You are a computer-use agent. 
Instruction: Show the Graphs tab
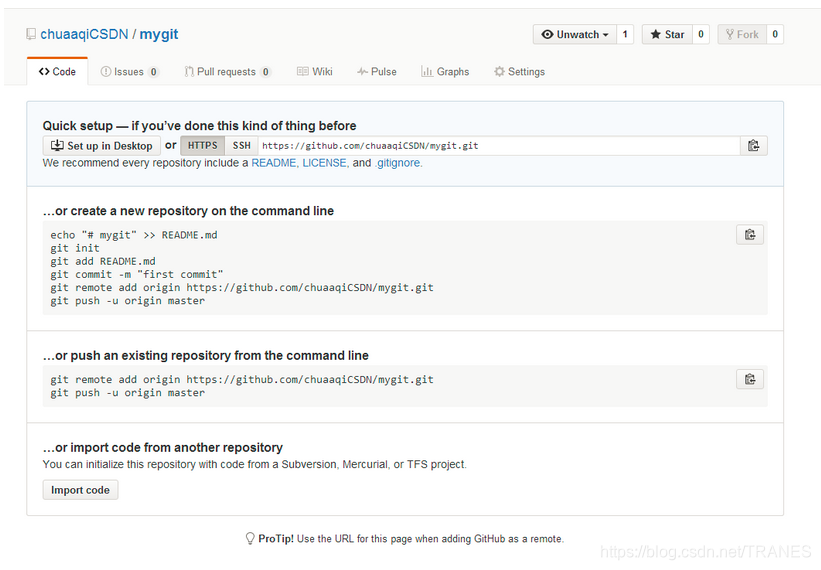pos(445,72)
